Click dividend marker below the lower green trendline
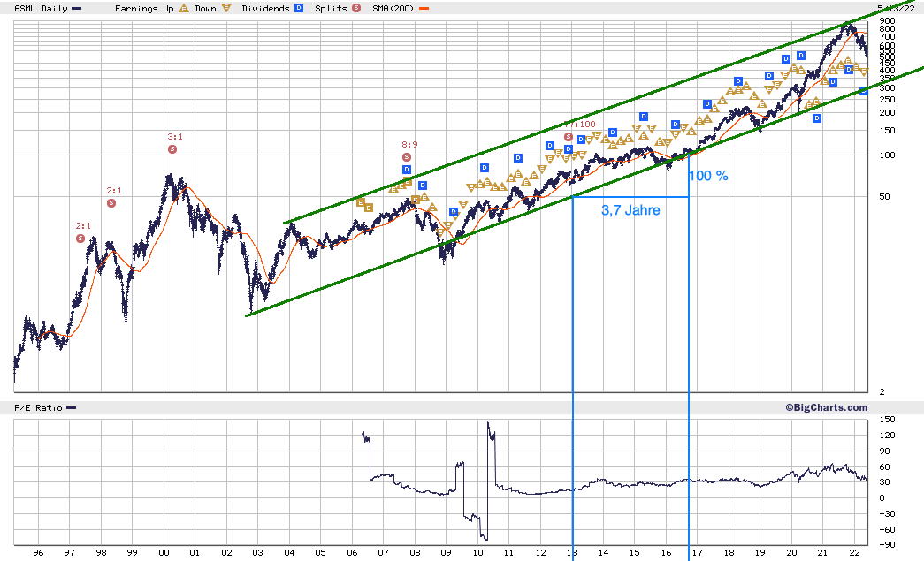The height and width of the screenshot is (561, 924). point(817,118)
